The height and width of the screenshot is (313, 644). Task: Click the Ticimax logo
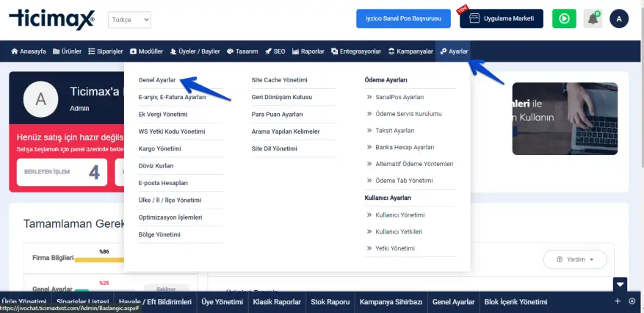click(x=52, y=20)
